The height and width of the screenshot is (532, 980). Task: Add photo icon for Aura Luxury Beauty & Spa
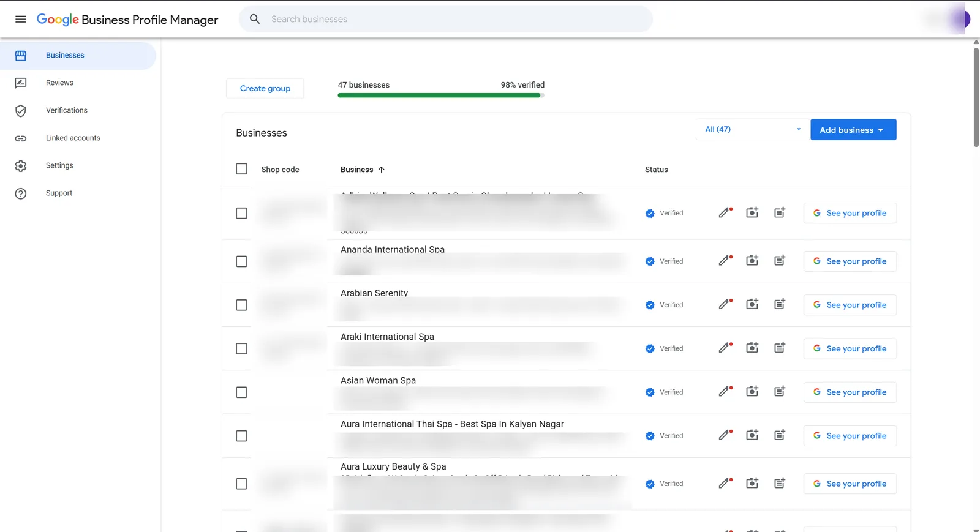[752, 483]
